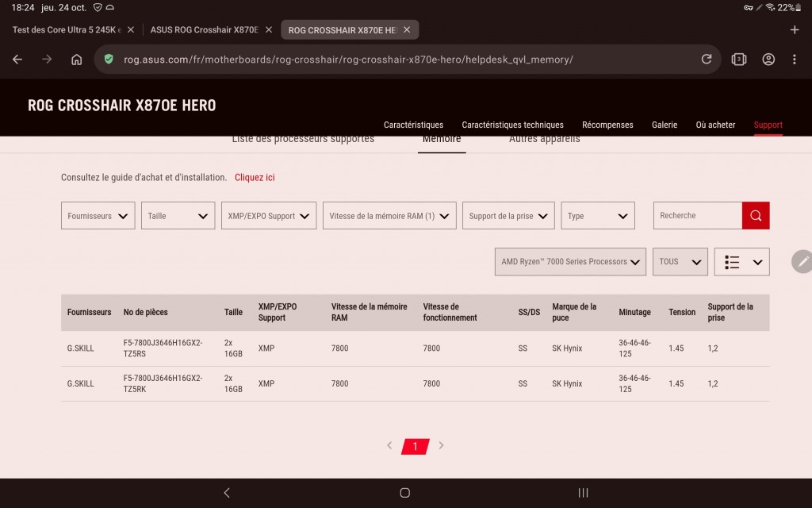The height and width of the screenshot is (508, 812).
Task: Expand the Taille dropdown
Action: pyautogui.click(x=178, y=216)
